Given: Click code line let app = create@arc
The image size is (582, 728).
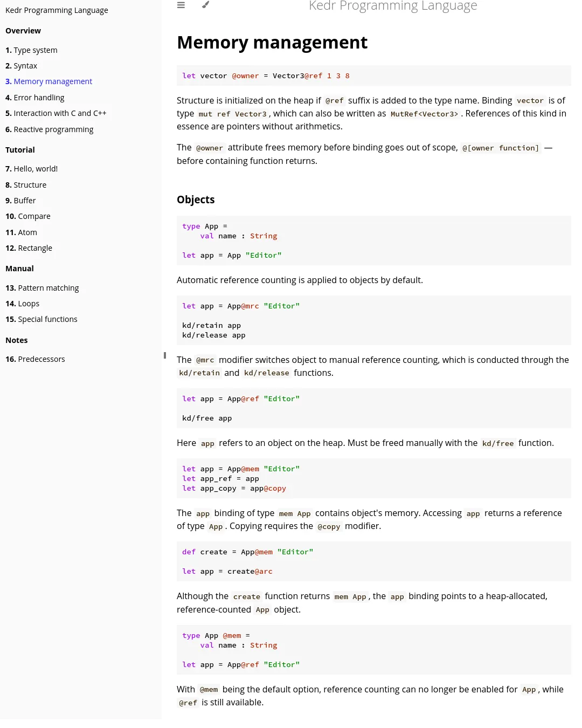Looking at the screenshot, I should [227, 572].
